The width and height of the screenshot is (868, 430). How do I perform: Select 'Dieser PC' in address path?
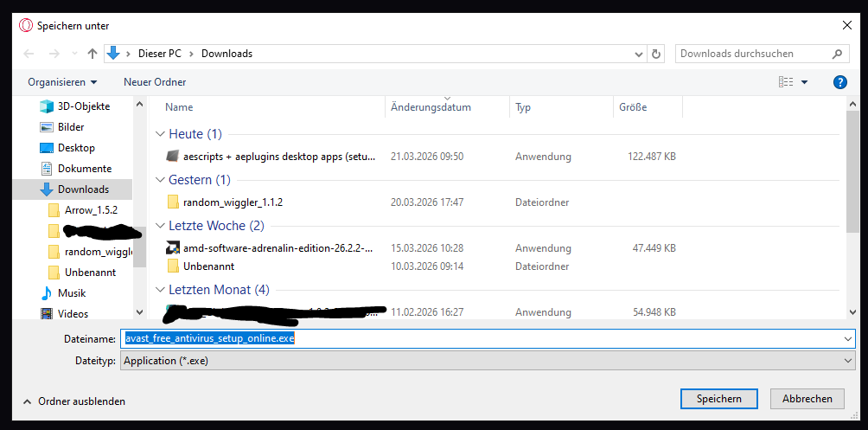pyautogui.click(x=160, y=54)
